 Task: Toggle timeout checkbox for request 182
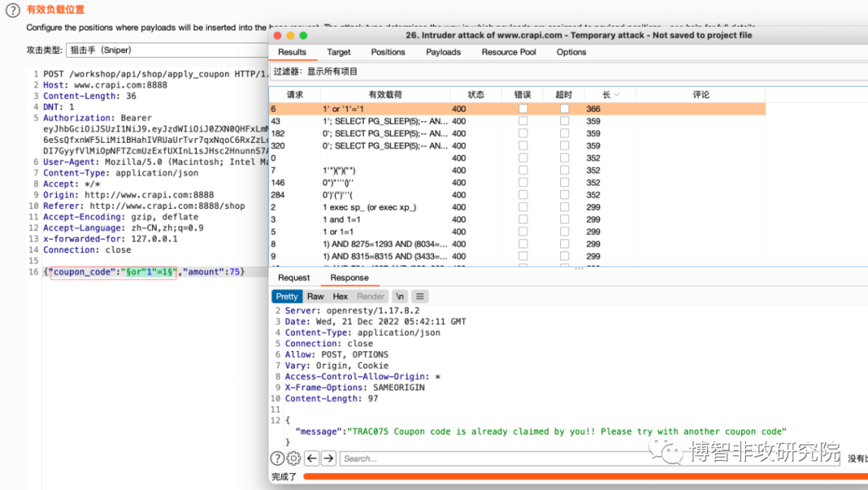pos(565,133)
